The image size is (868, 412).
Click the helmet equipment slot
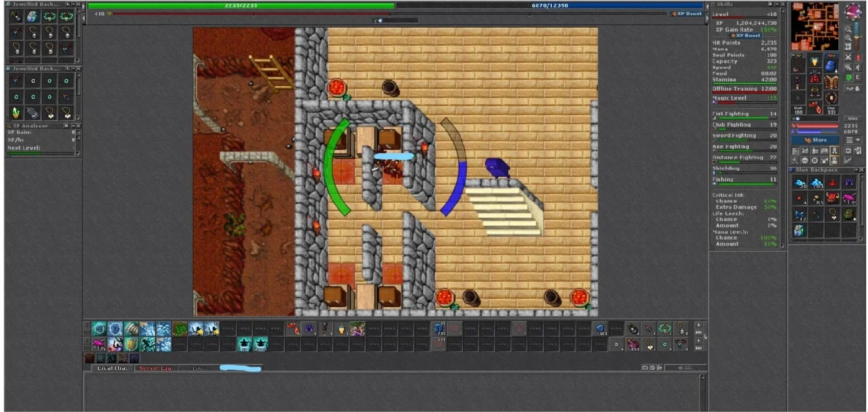pyautogui.click(x=815, y=61)
